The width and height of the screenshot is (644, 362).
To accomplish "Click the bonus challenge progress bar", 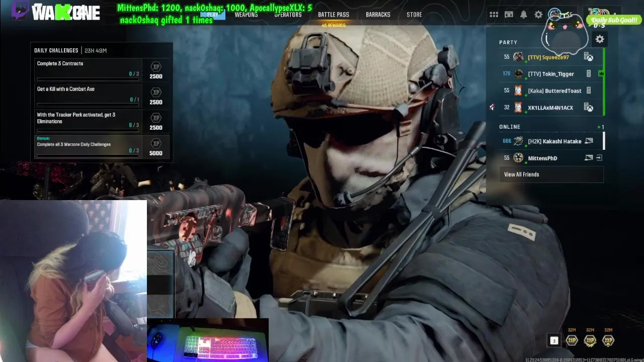I will (x=88, y=156).
